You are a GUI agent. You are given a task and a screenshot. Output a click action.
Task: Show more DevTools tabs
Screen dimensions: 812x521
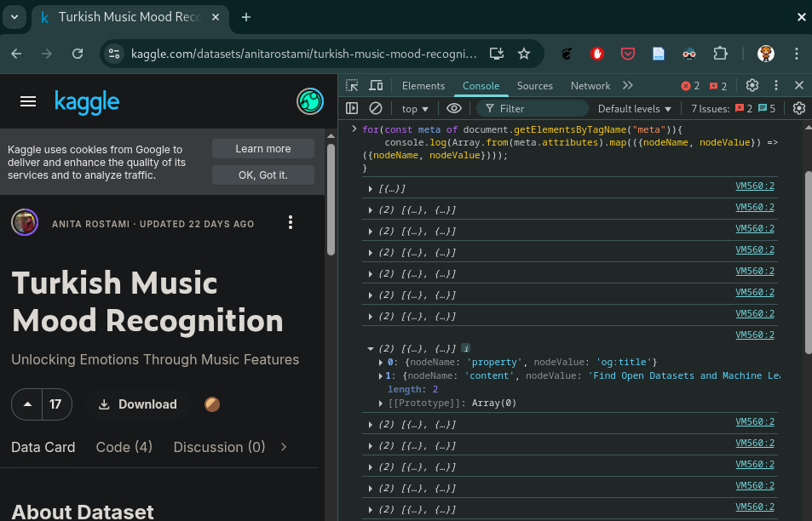point(628,85)
